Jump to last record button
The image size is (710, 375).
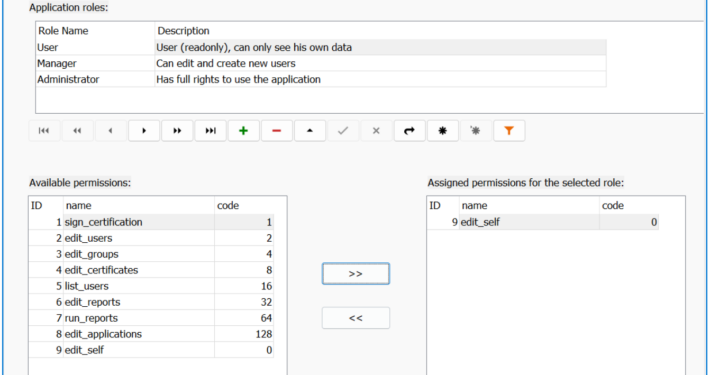tap(211, 131)
